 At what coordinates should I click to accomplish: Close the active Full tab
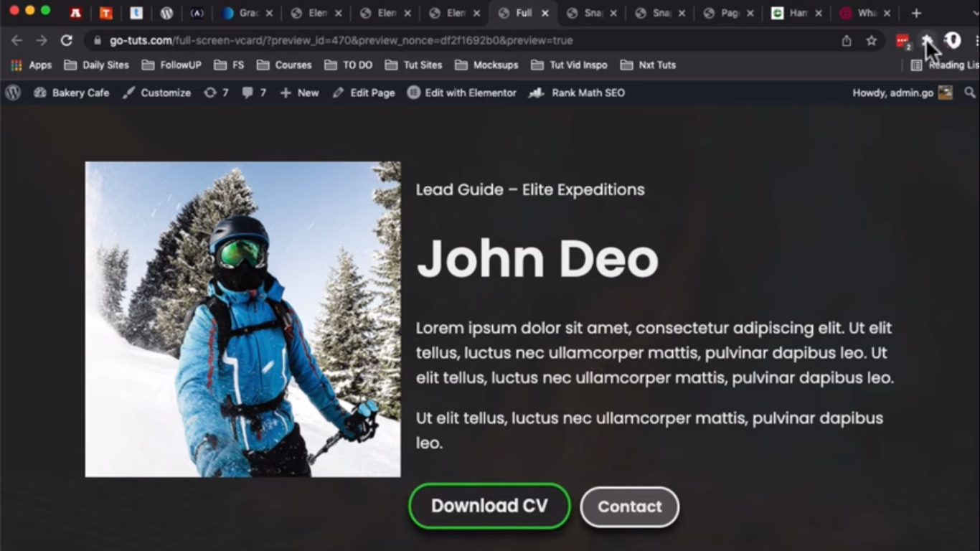click(x=545, y=13)
